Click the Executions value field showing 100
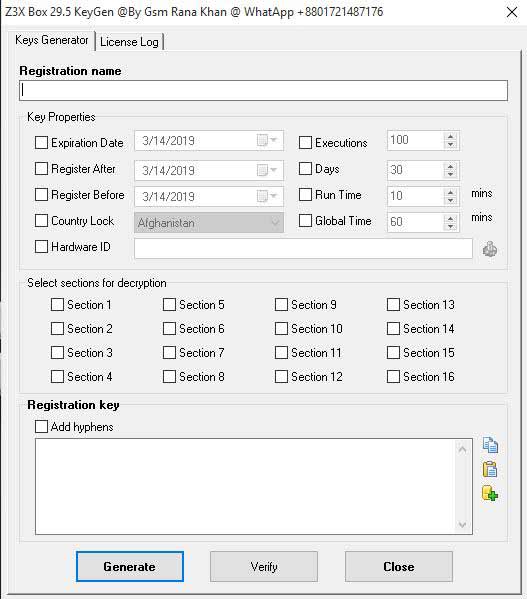Image resolution: width=527 pixels, height=599 pixels. [415, 140]
